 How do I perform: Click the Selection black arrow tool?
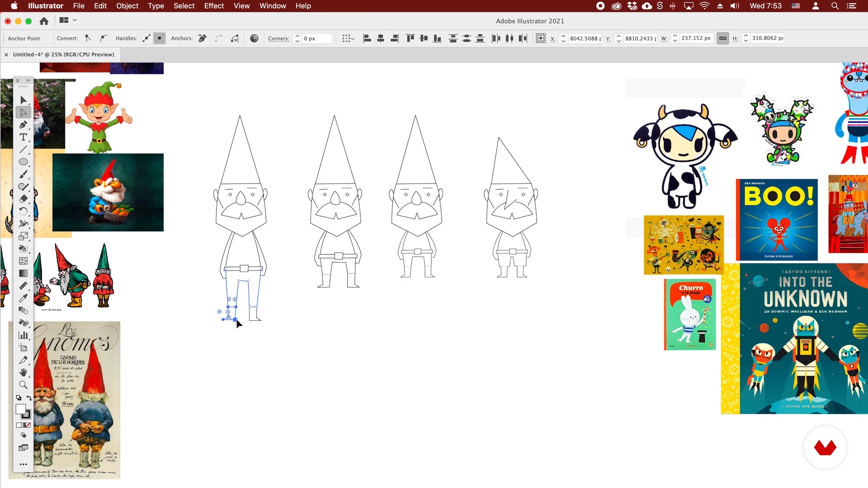[23, 100]
